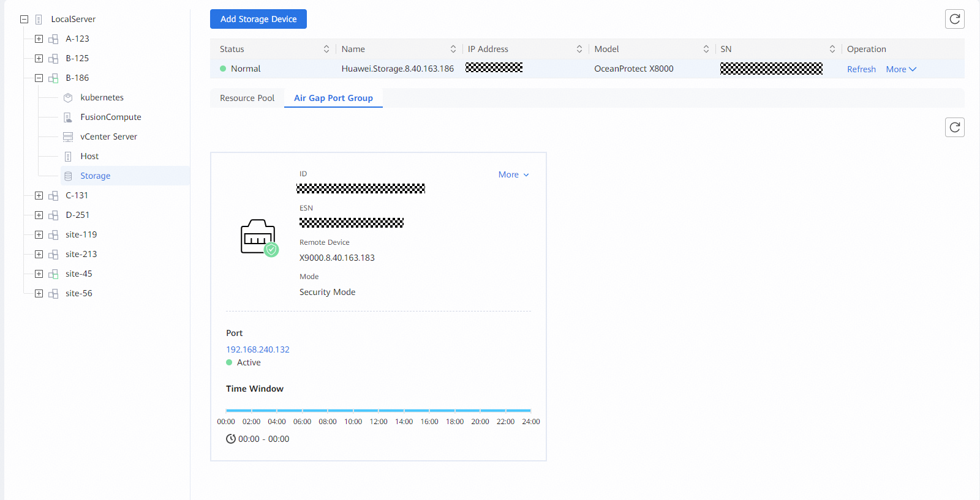This screenshot has width=980, height=500.
Task: Open More menu on port group card
Action: [513, 174]
